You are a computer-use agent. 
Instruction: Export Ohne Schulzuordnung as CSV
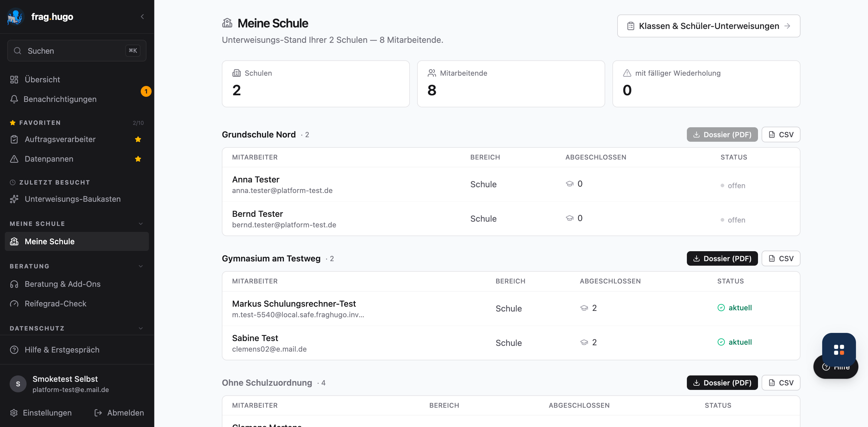coord(781,382)
